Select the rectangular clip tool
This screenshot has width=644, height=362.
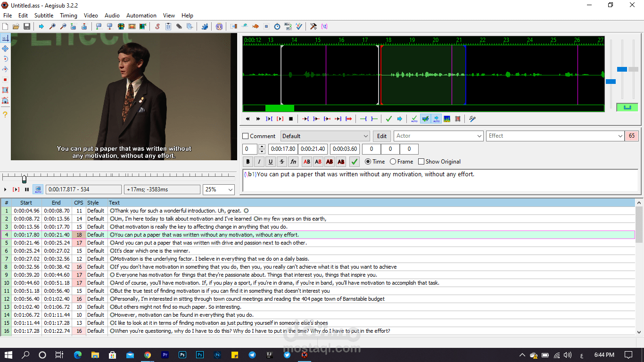[x=5, y=90]
